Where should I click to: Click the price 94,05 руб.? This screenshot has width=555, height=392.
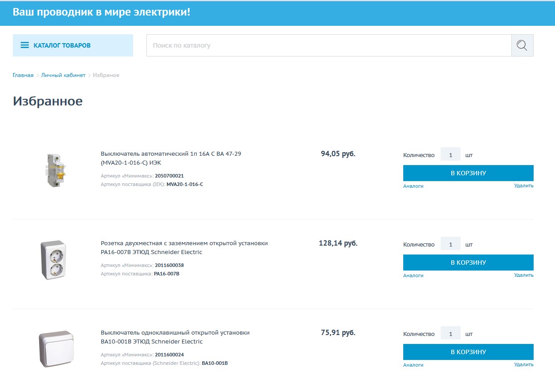pos(338,154)
